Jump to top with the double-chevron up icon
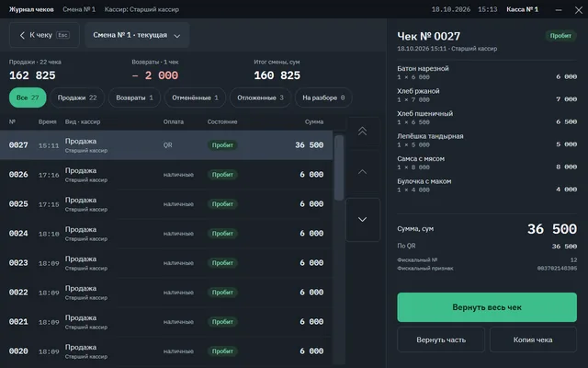 pos(362,131)
